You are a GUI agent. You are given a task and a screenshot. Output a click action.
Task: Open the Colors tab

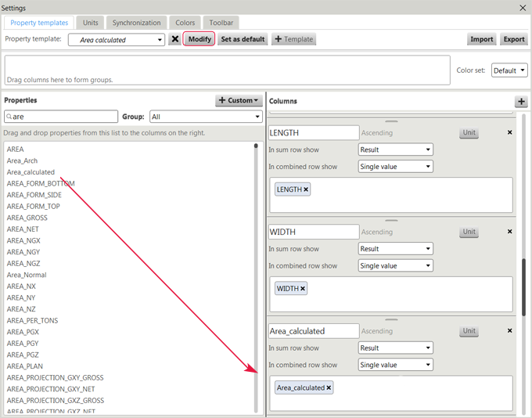(185, 23)
